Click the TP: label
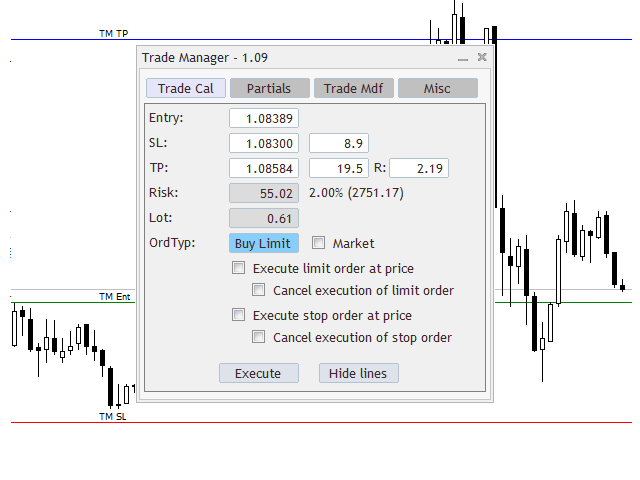This screenshot has width=640, height=480. [x=159, y=168]
